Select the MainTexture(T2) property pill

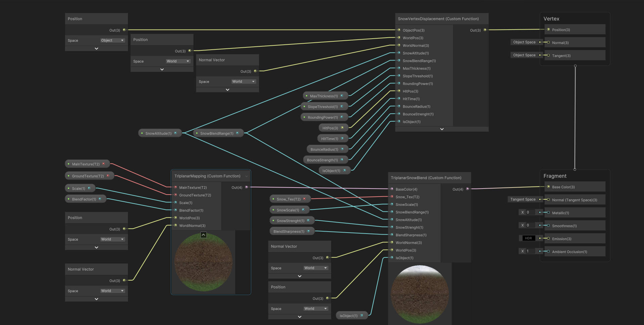(87, 164)
